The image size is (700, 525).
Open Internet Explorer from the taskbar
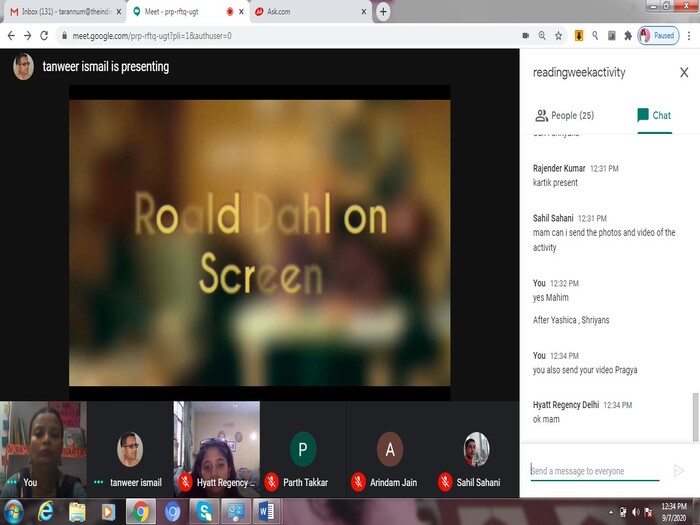pos(45,512)
